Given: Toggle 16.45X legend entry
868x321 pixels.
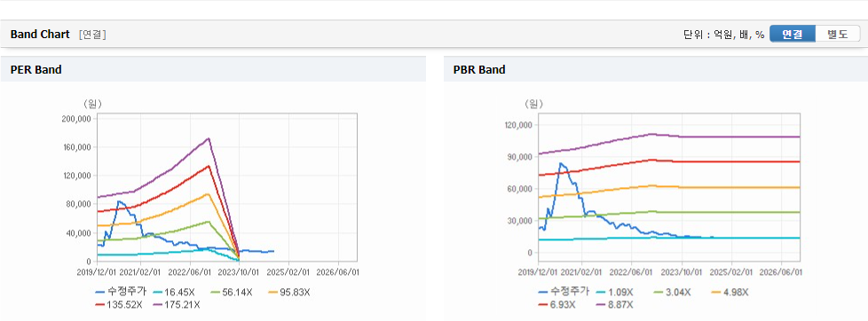Looking at the screenshot, I should point(165,292).
